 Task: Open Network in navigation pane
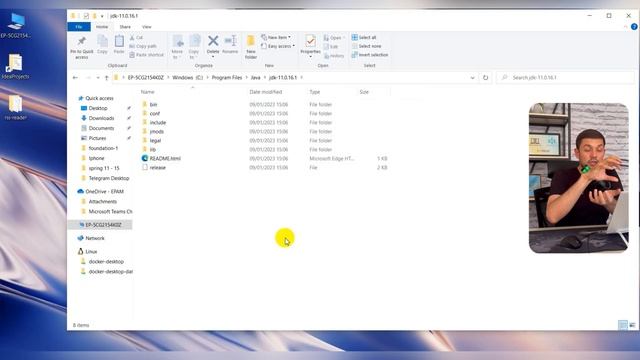95,238
